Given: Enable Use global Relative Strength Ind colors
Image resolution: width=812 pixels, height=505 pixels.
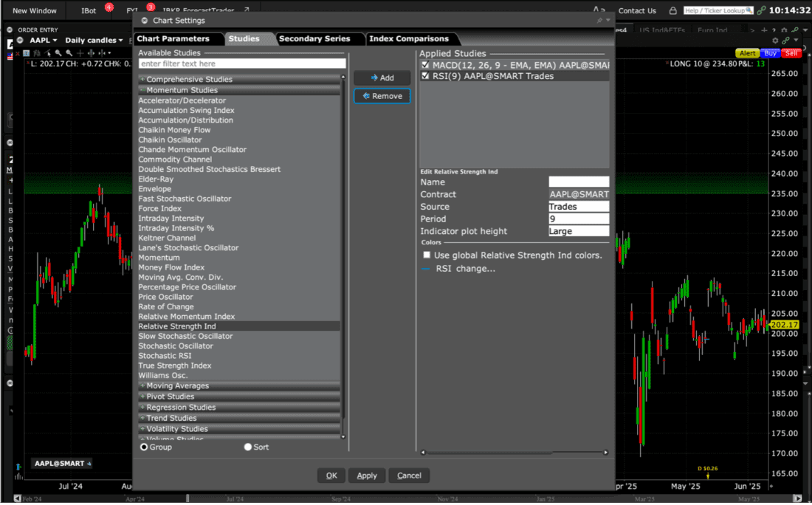Looking at the screenshot, I should pyautogui.click(x=427, y=255).
